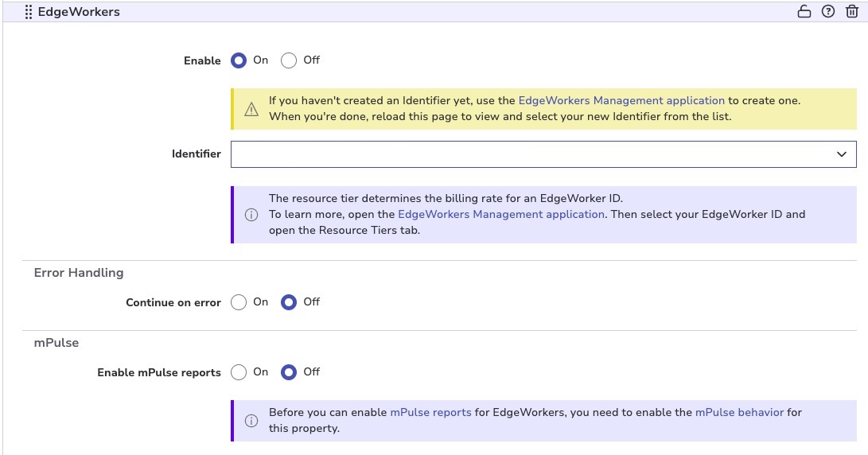Open the EdgeWorkers help question icon
868x455 pixels.
(x=828, y=11)
